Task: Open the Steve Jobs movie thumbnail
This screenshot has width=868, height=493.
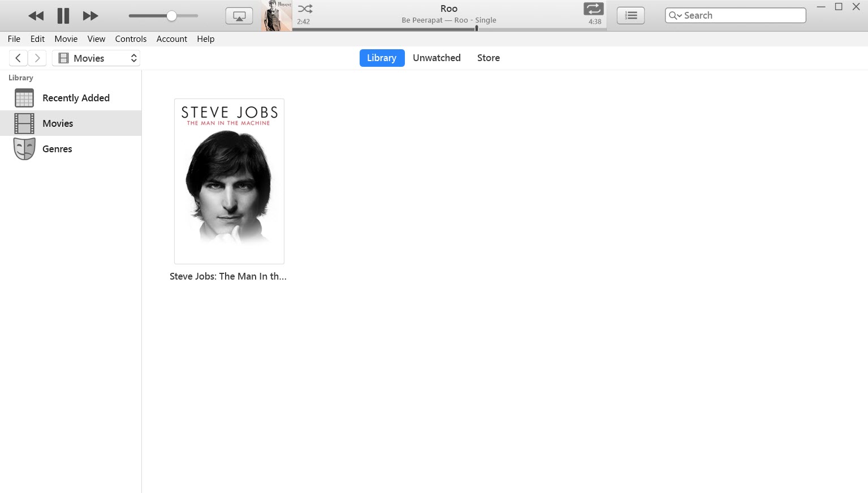Action: pos(228,181)
